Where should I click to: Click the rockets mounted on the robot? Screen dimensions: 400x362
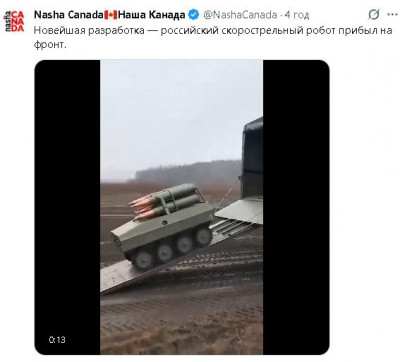click(167, 202)
